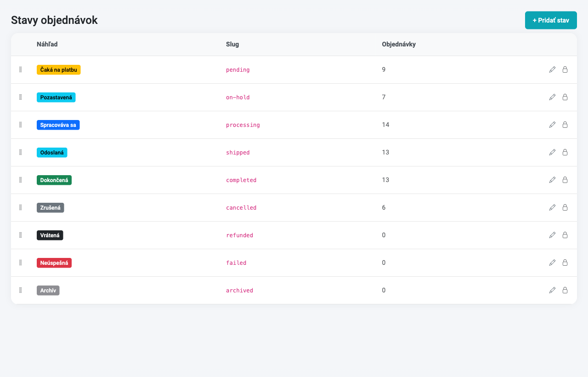The height and width of the screenshot is (377, 588).
Task: Click the 'refunded' slug
Action: pyautogui.click(x=239, y=235)
